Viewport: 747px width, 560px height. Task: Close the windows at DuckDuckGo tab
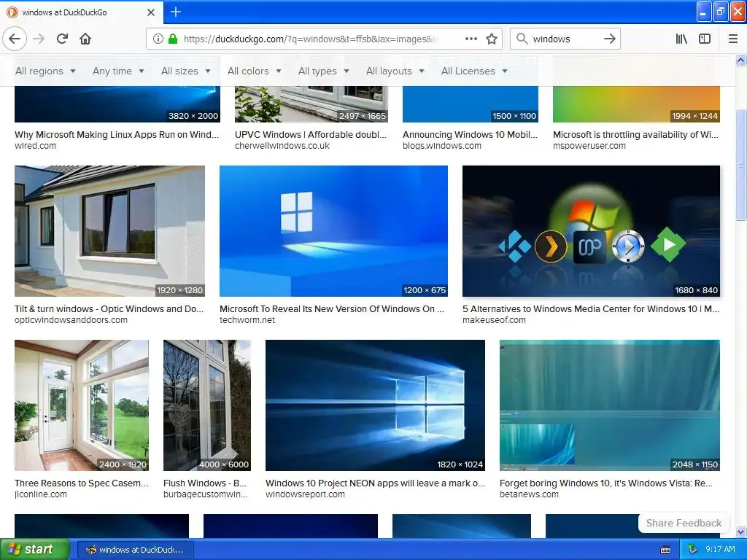click(151, 12)
